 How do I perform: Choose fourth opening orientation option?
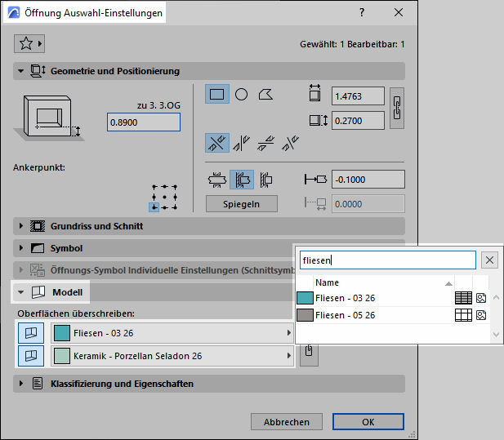pos(290,143)
